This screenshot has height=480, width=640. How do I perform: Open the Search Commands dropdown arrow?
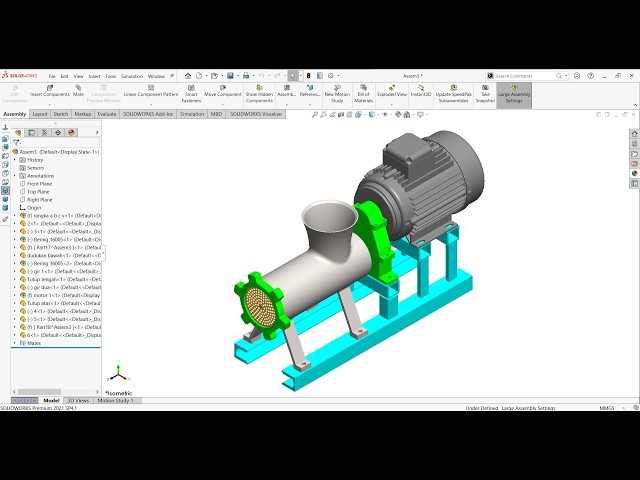566,76
